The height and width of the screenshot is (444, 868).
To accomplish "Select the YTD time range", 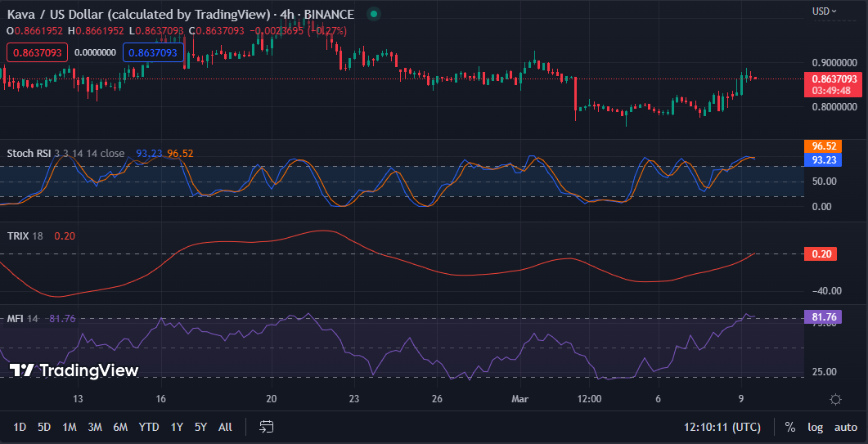I will [149, 427].
